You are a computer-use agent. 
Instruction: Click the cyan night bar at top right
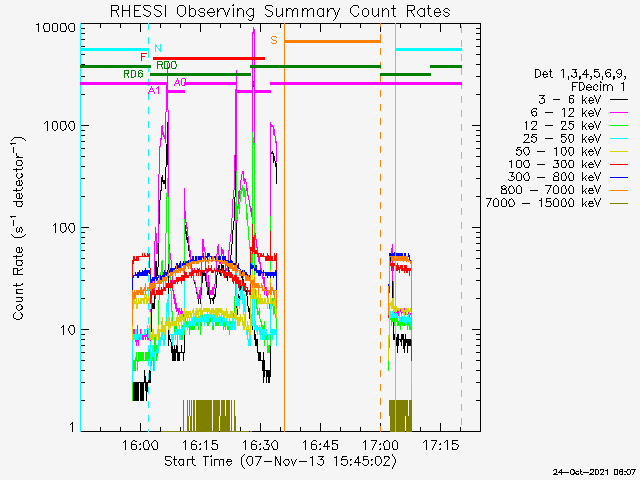click(429, 49)
